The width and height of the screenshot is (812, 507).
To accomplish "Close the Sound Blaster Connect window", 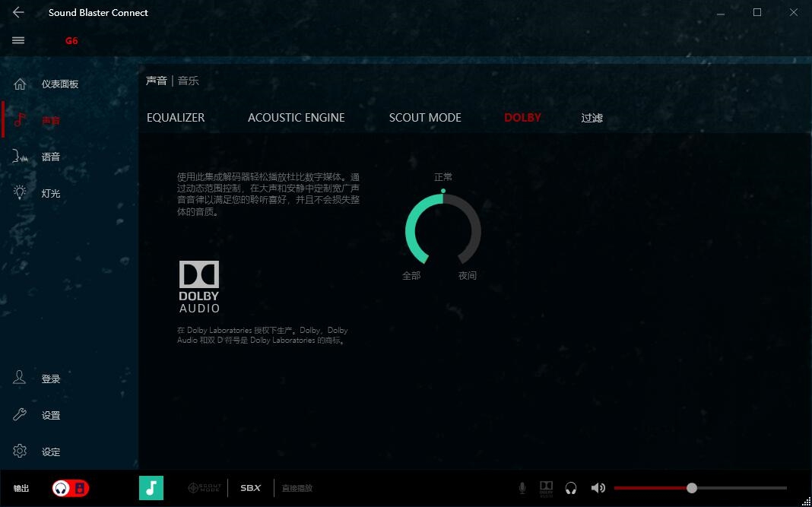I will click(x=793, y=12).
